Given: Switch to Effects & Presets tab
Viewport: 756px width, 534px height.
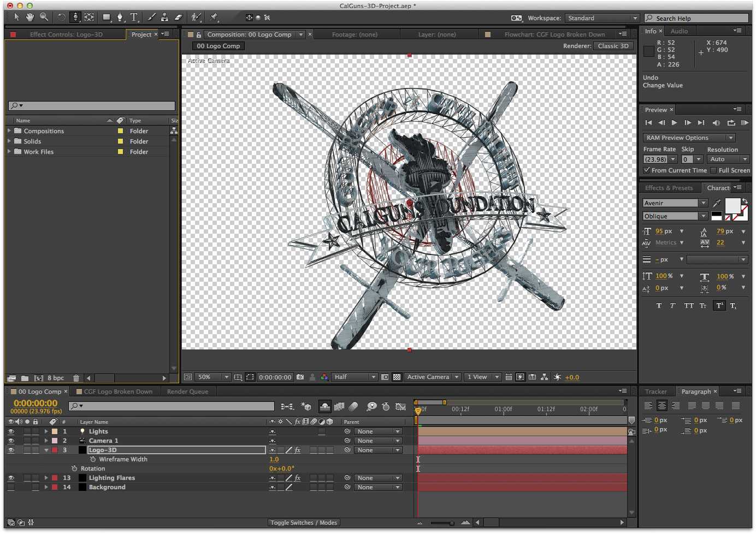Looking at the screenshot, I should [x=669, y=188].
